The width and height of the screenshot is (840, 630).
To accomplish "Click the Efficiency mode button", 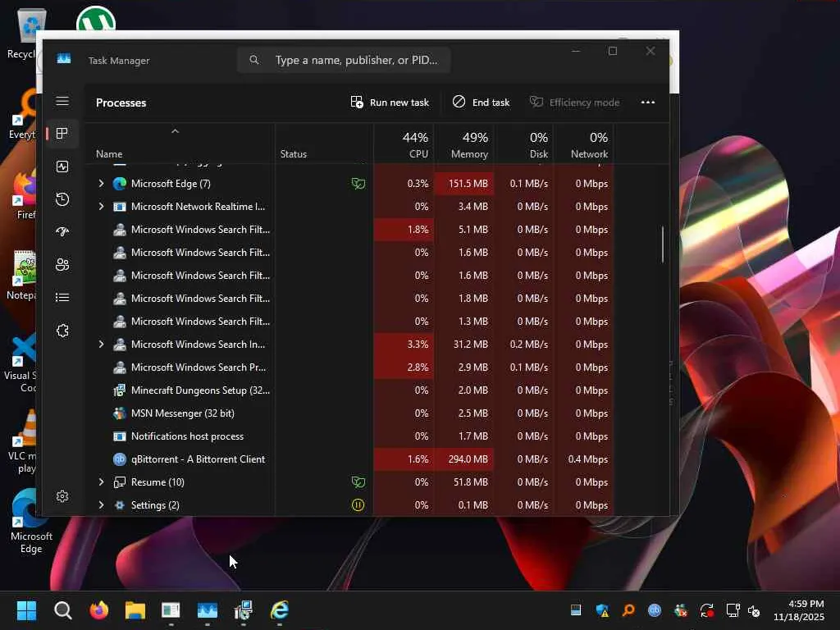I will point(574,103).
